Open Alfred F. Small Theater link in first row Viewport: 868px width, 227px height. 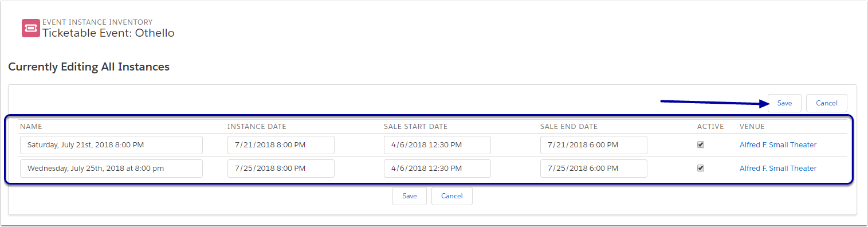(778, 145)
